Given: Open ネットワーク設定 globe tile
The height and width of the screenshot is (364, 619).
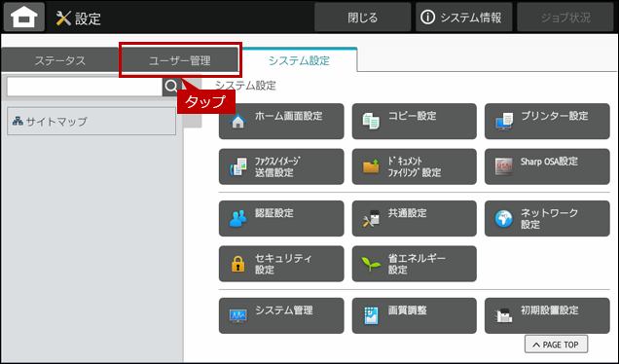Looking at the screenshot, I should [547, 218].
